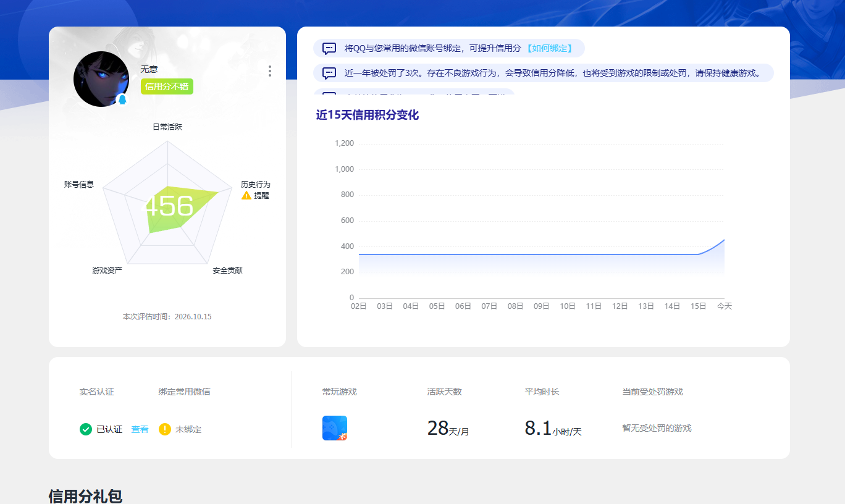Click the 信用分不错 green badge
This screenshot has height=504, width=845.
167,86
